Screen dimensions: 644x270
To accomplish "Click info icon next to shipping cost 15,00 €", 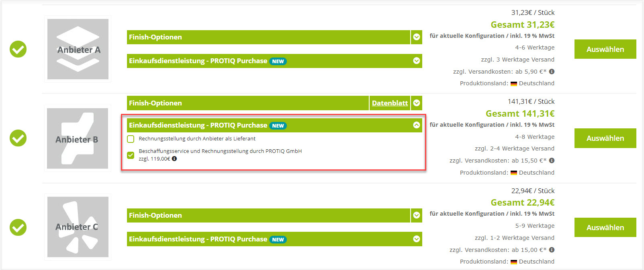I will click(552, 250).
